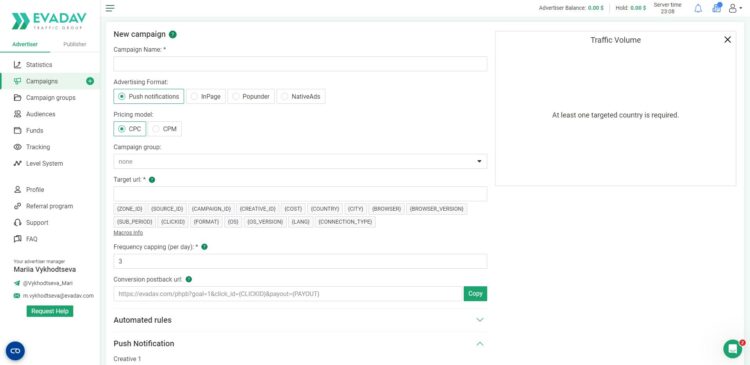Insert the {ZONE_ID} macro

[x=129, y=209]
